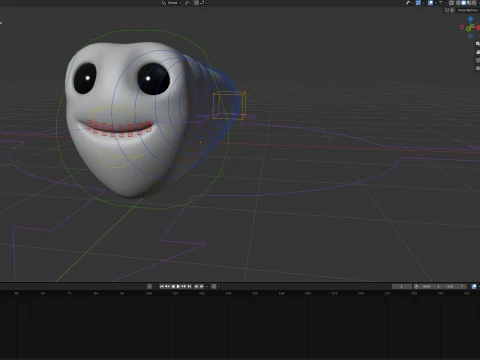Open the snapping options dropdown
Screen dimensions: 480x360
point(203,3)
